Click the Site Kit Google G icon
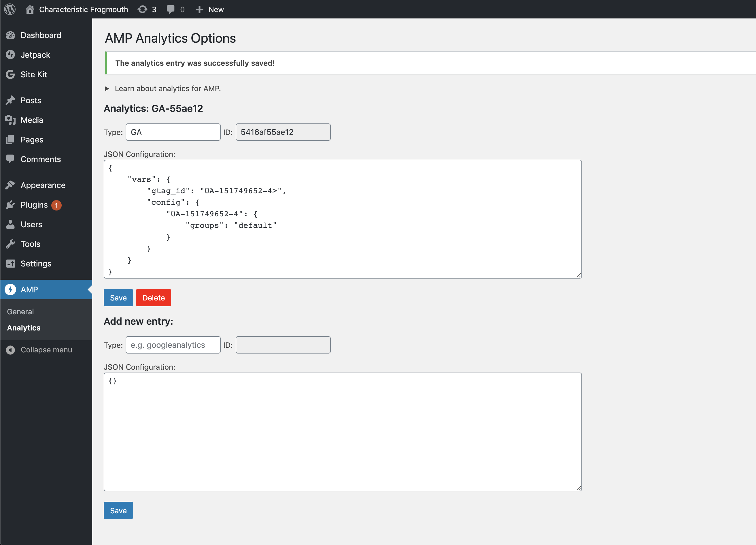The height and width of the screenshot is (545, 756). coord(10,74)
